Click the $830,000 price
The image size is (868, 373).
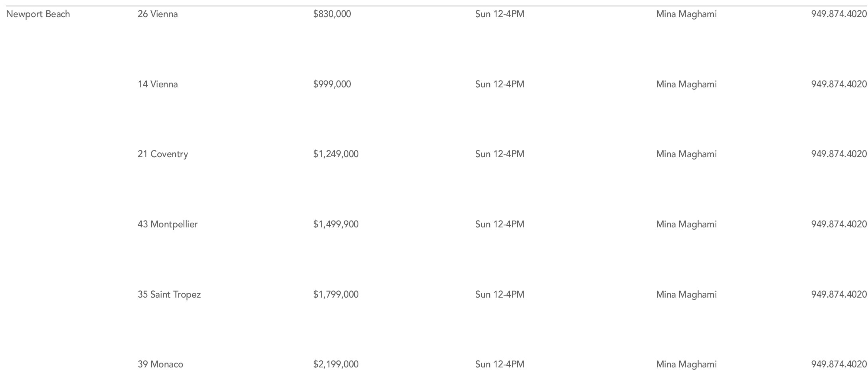pyautogui.click(x=332, y=14)
